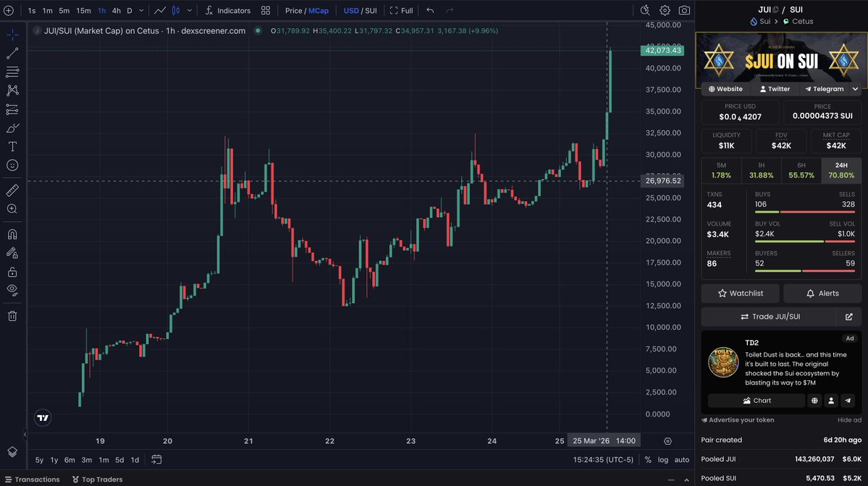Open the long position forecasting tool
The width and height of the screenshot is (868, 486).
click(12, 109)
